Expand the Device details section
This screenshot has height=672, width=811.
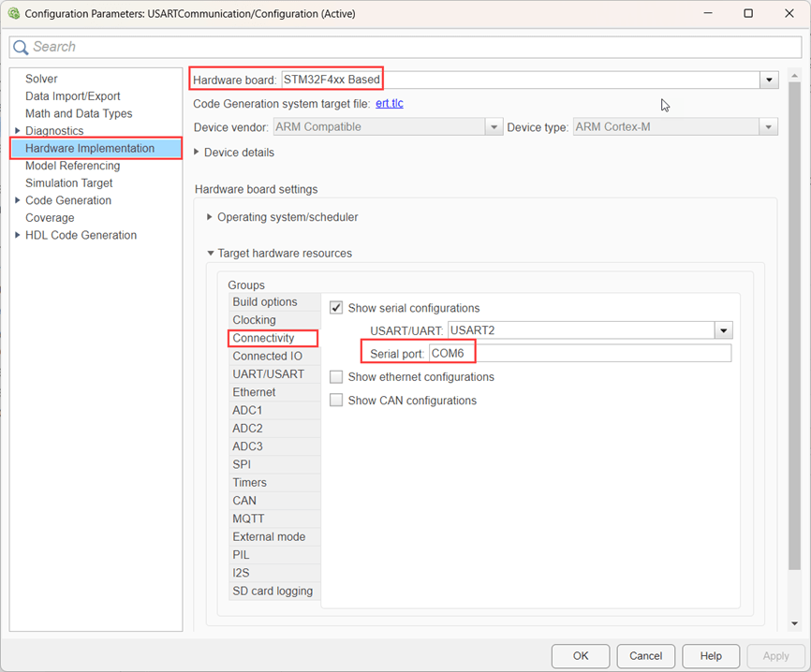click(198, 153)
